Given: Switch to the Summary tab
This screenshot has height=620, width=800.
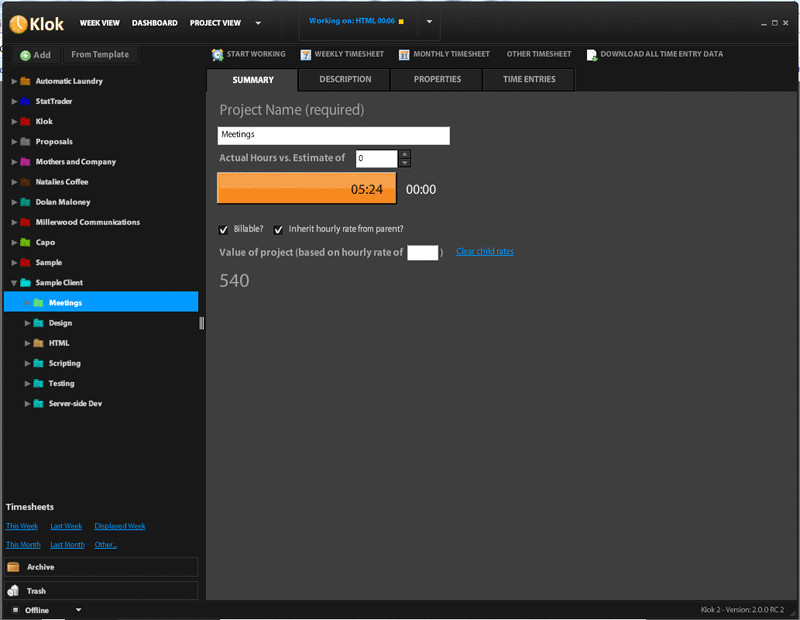Looking at the screenshot, I should pos(253,80).
